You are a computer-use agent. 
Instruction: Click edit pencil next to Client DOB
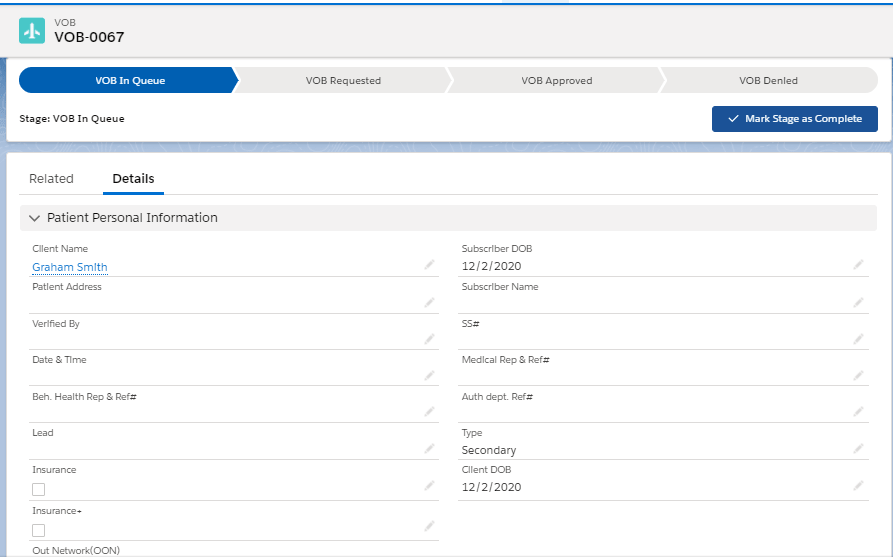click(x=858, y=486)
